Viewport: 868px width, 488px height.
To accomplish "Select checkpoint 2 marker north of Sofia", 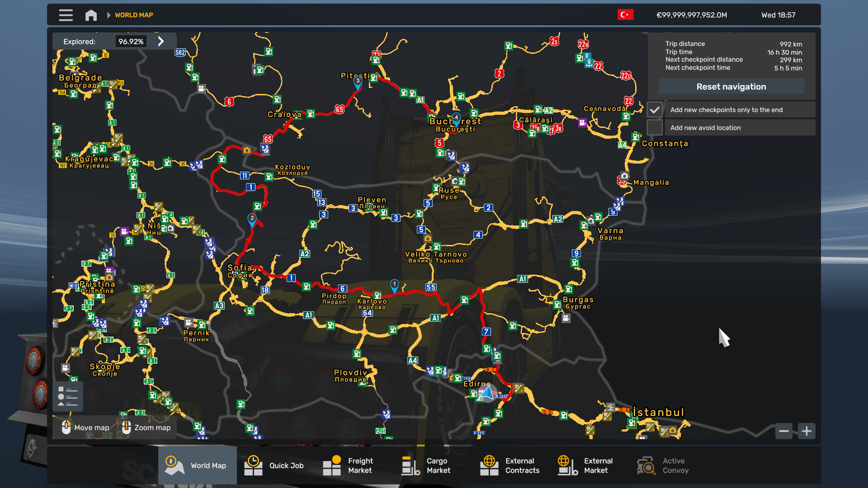I will [x=252, y=220].
